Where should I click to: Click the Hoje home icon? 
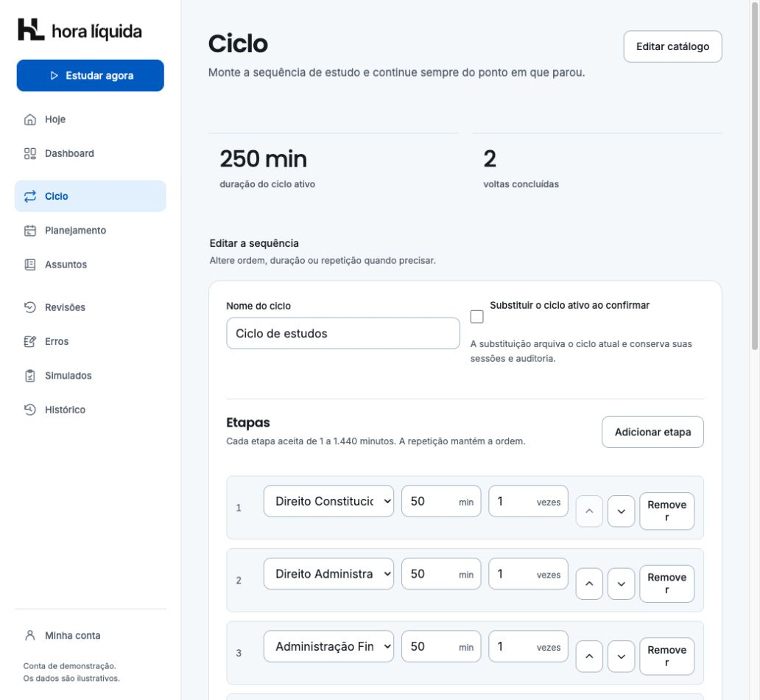pyautogui.click(x=30, y=119)
